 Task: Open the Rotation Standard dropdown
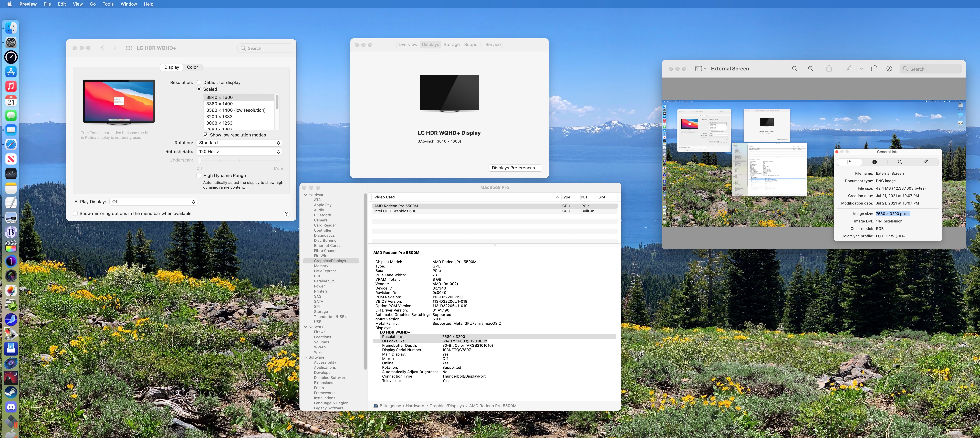coord(239,143)
